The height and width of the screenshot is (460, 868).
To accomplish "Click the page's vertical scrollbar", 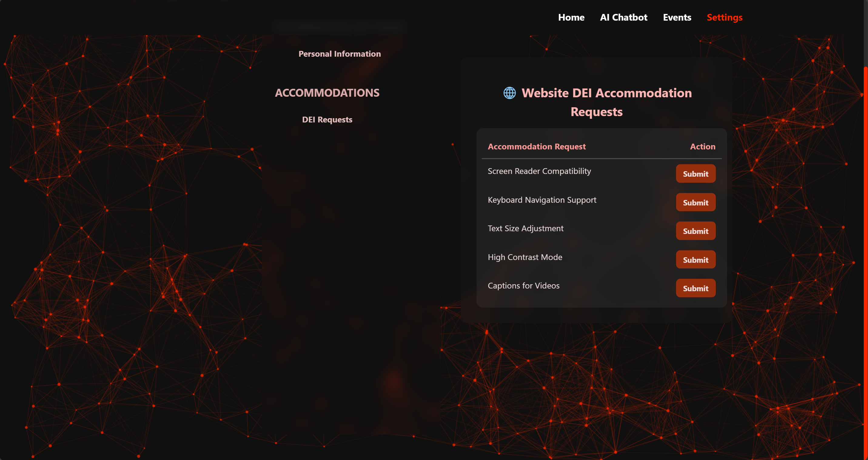I will [866, 236].
